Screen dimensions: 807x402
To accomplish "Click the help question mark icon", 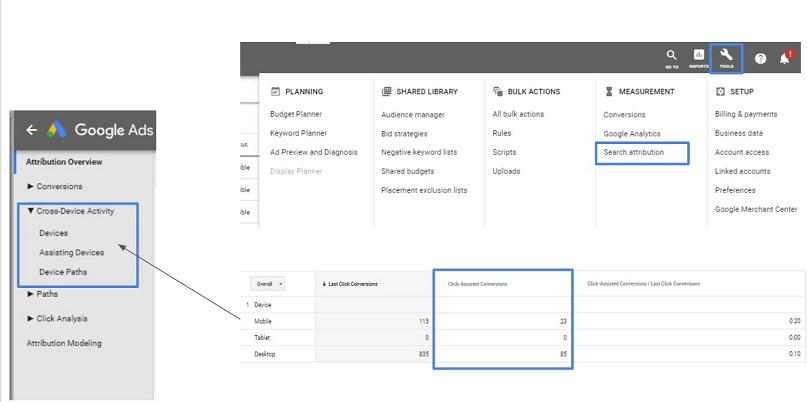I will 760,58.
